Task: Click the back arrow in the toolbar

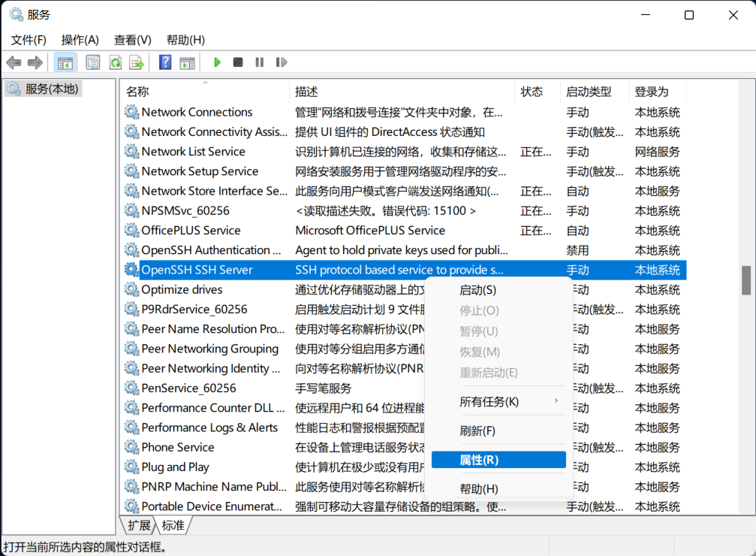Action: [14, 62]
